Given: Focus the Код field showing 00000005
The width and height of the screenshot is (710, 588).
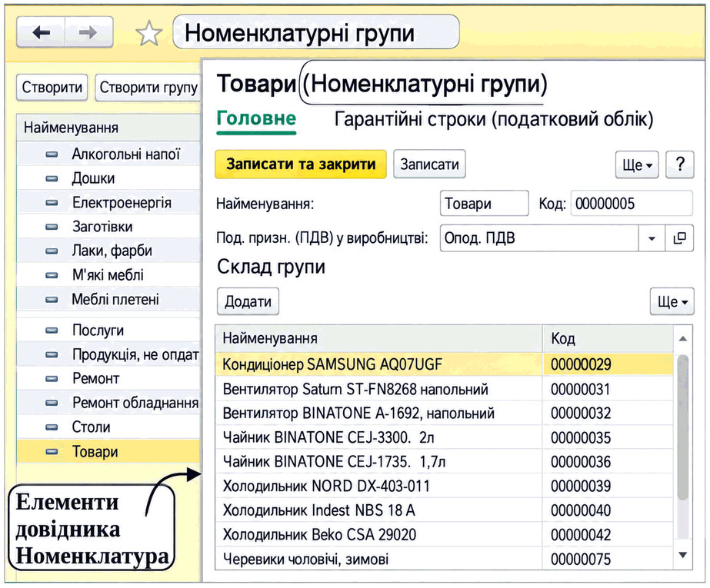Looking at the screenshot, I should pos(632,203).
